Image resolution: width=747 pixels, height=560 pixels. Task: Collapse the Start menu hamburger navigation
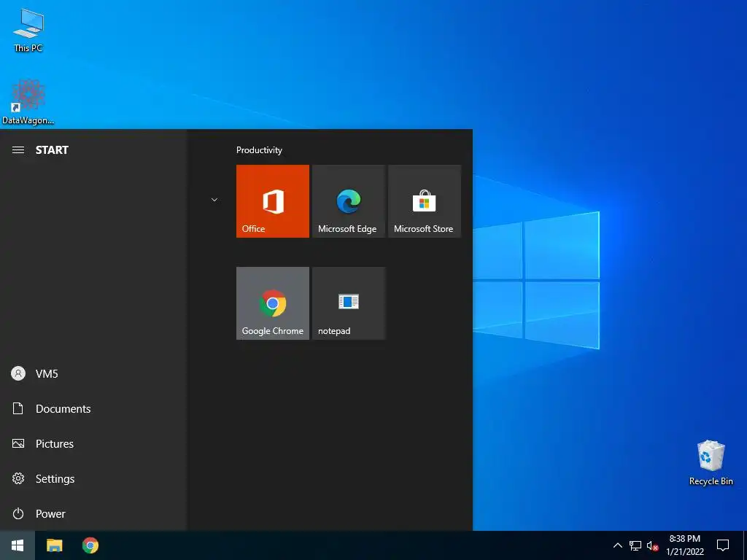(x=18, y=150)
